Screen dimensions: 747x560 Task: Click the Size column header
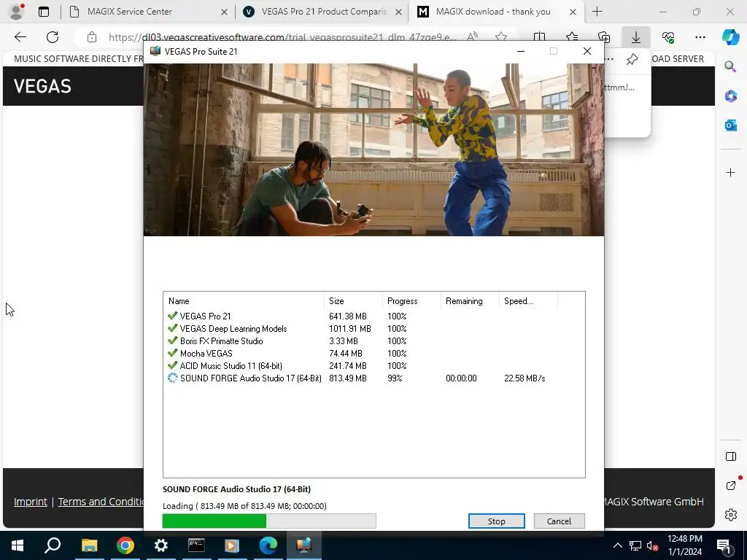(x=353, y=301)
